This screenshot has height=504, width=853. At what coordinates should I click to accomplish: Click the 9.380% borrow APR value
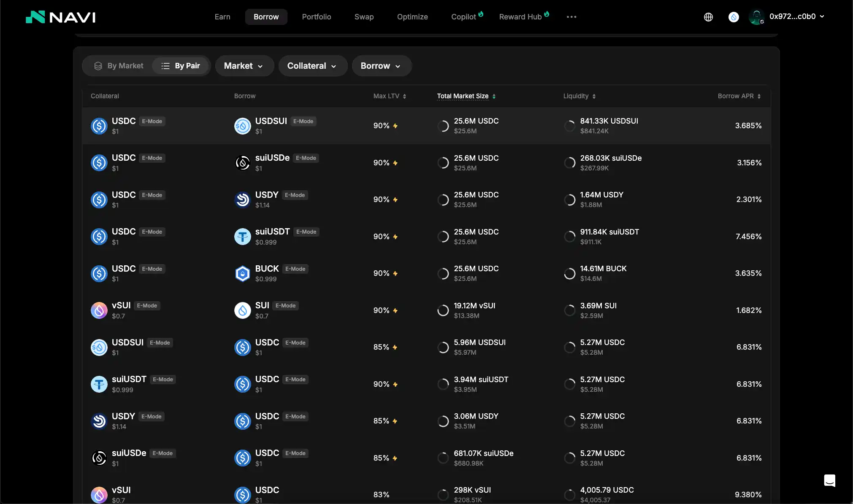[x=748, y=495]
